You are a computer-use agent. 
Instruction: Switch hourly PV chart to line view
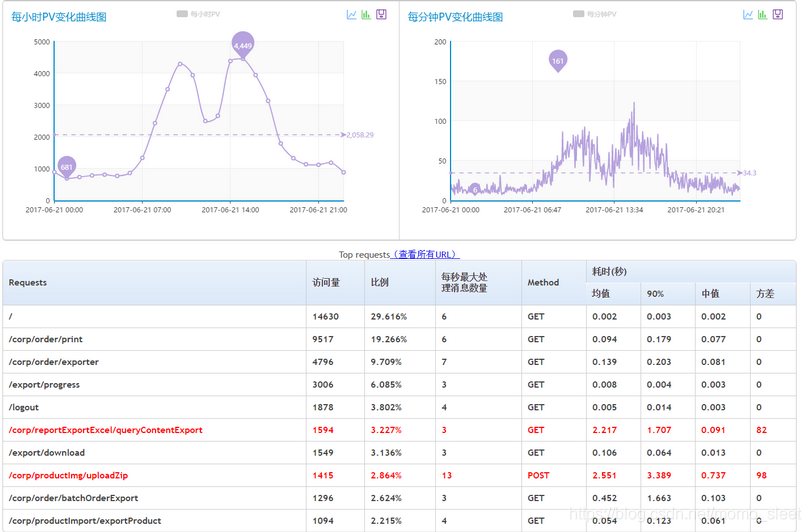(351, 14)
